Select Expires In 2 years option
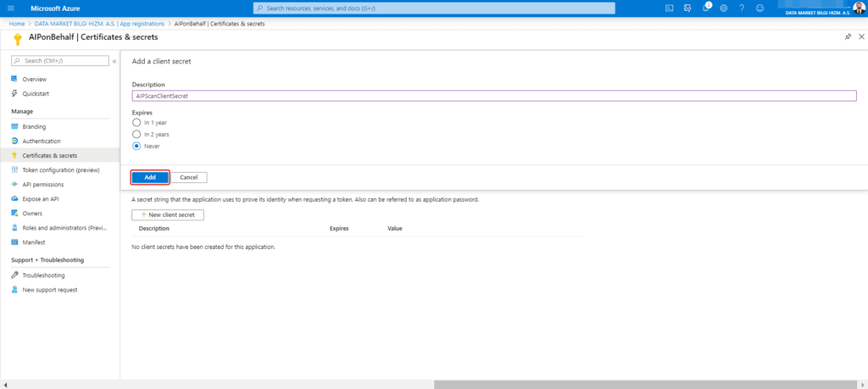Screen dimensions: 868x389 [136, 134]
